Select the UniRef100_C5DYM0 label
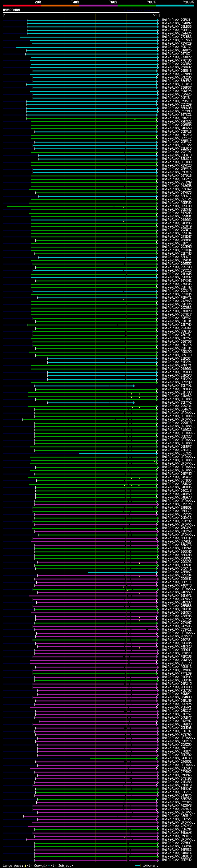The width and height of the screenshot is (197, 868). tap(176, 860)
